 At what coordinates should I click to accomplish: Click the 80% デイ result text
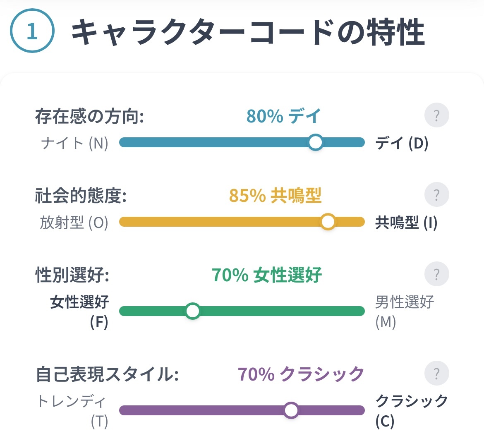[x=284, y=116]
